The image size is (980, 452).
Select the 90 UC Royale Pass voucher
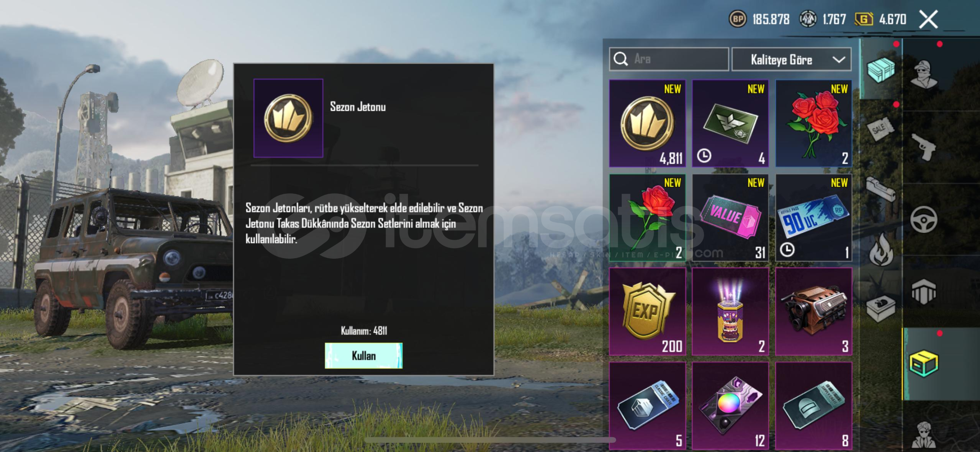813,218
